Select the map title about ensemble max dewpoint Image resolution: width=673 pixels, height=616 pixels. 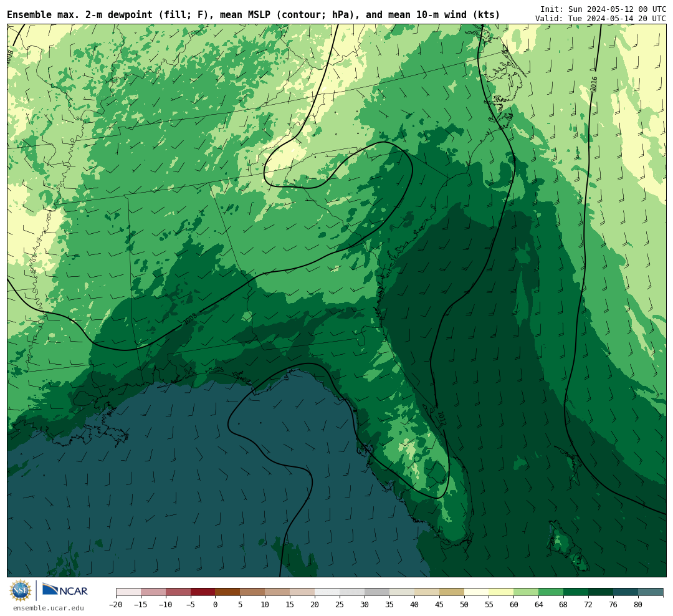click(x=253, y=15)
